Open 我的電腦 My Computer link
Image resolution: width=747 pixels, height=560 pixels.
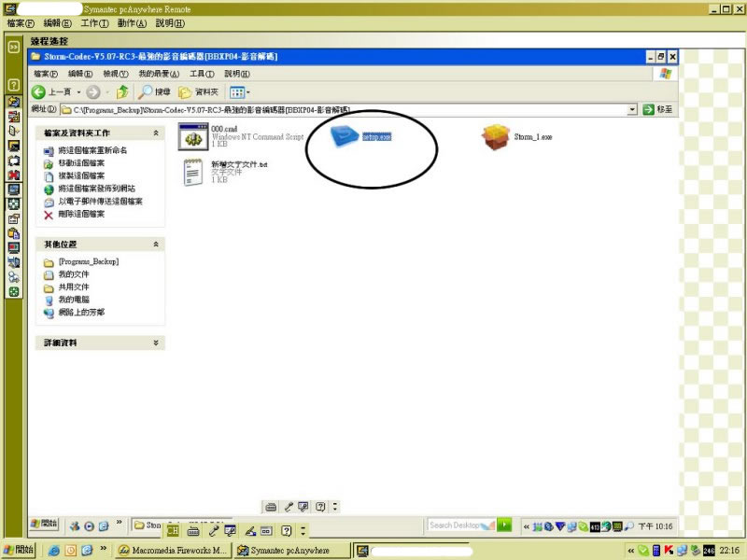[x=74, y=300]
